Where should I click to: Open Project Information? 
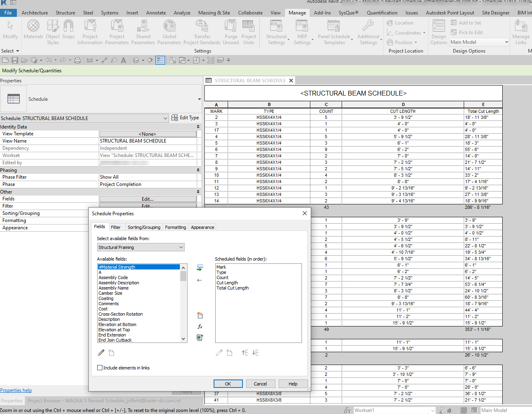click(90, 32)
